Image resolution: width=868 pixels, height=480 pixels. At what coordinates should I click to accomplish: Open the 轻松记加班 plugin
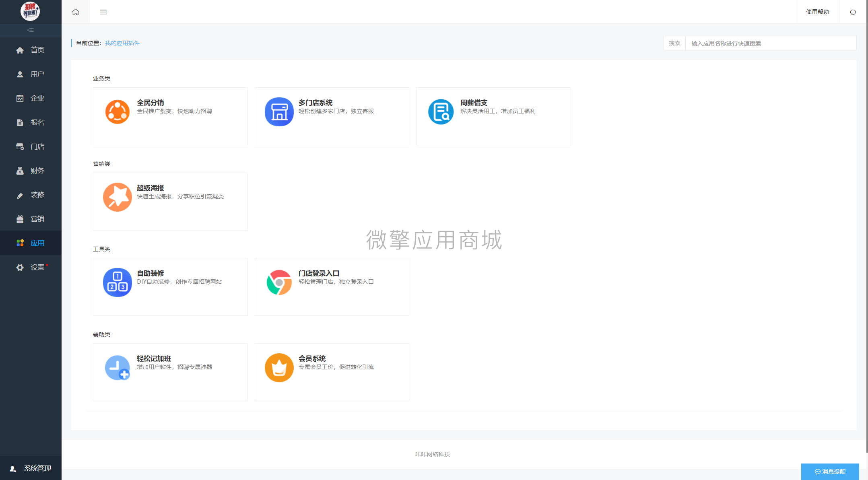(170, 372)
